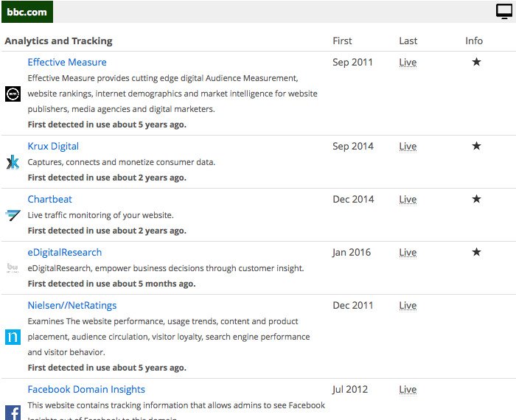This screenshot has height=420, width=516.
Task: Click the Jul 2012 date cell
Action: pos(350,389)
